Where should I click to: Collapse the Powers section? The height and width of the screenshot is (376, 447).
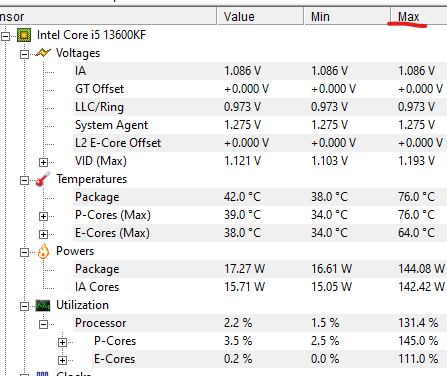(24, 252)
